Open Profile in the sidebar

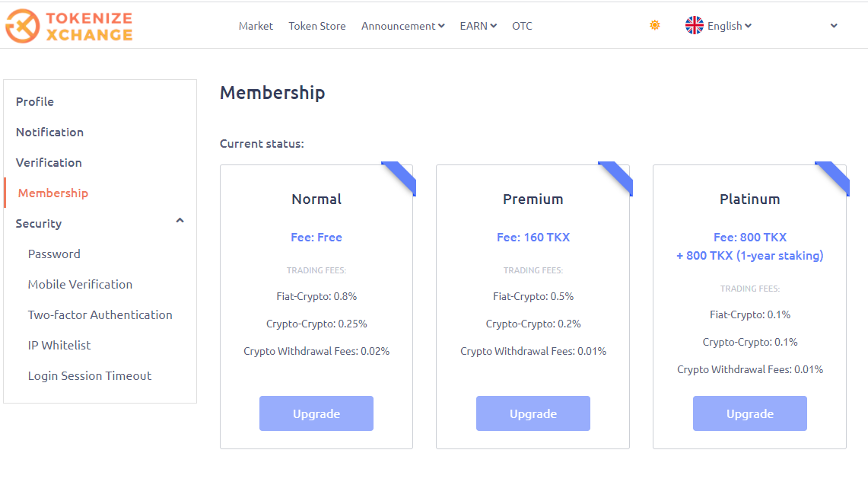[35, 101]
